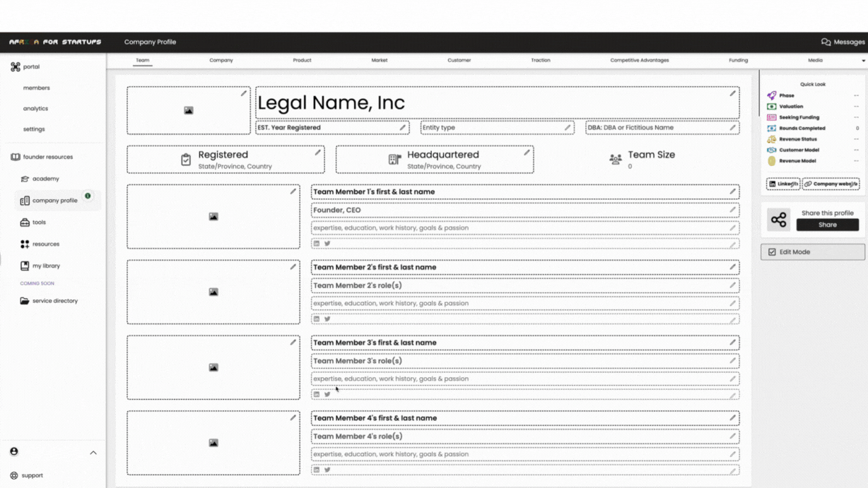Select service directory in sidebar
The width and height of the screenshot is (868, 488).
[54, 301]
